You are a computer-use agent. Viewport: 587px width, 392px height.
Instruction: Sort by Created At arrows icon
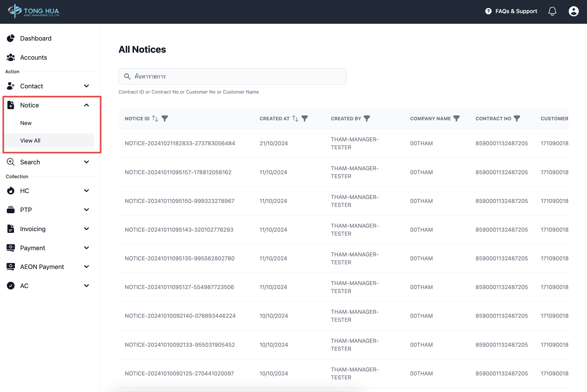pos(295,119)
